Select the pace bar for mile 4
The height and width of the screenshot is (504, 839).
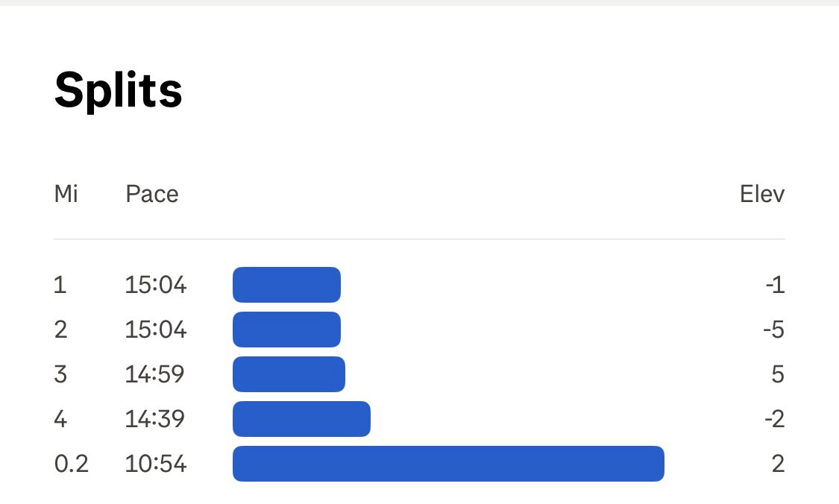(x=301, y=419)
